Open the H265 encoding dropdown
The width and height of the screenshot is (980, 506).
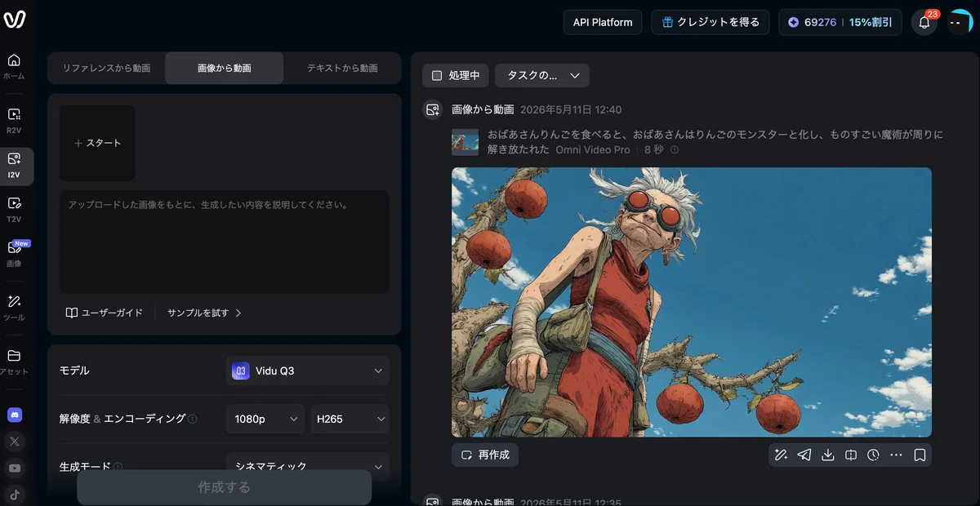[350, 419]
